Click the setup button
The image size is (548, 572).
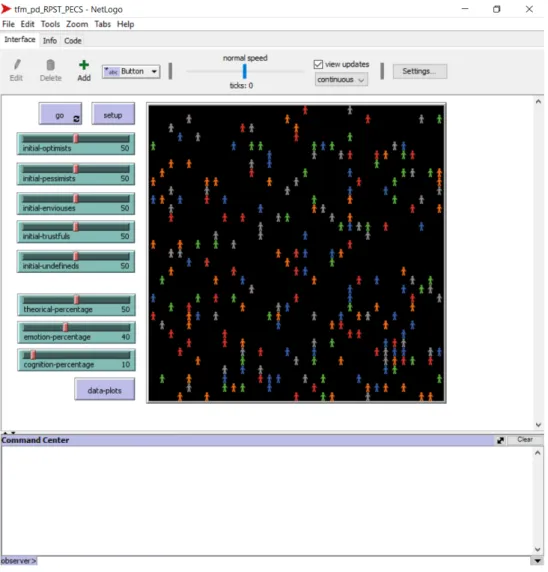(113, 114)
